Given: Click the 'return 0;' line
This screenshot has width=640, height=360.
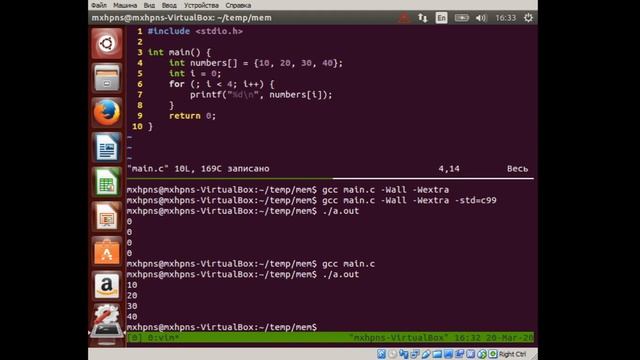Looking at the screenshot, I should pos(192,116).
